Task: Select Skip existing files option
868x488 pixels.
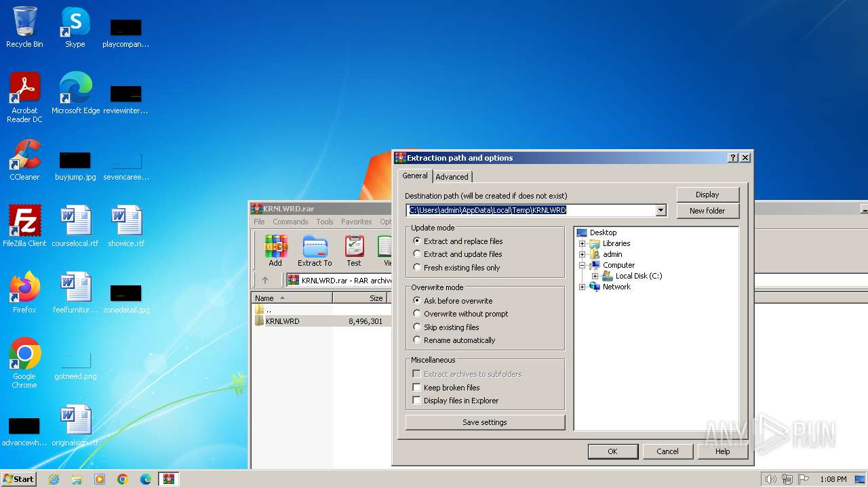Action: (x=446, y=327)
